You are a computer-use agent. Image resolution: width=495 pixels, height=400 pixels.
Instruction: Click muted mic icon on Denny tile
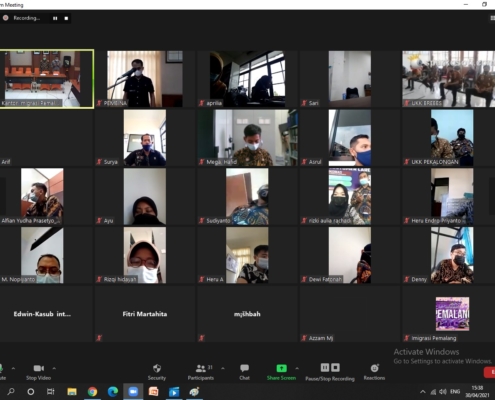click(x=406, y=280)
